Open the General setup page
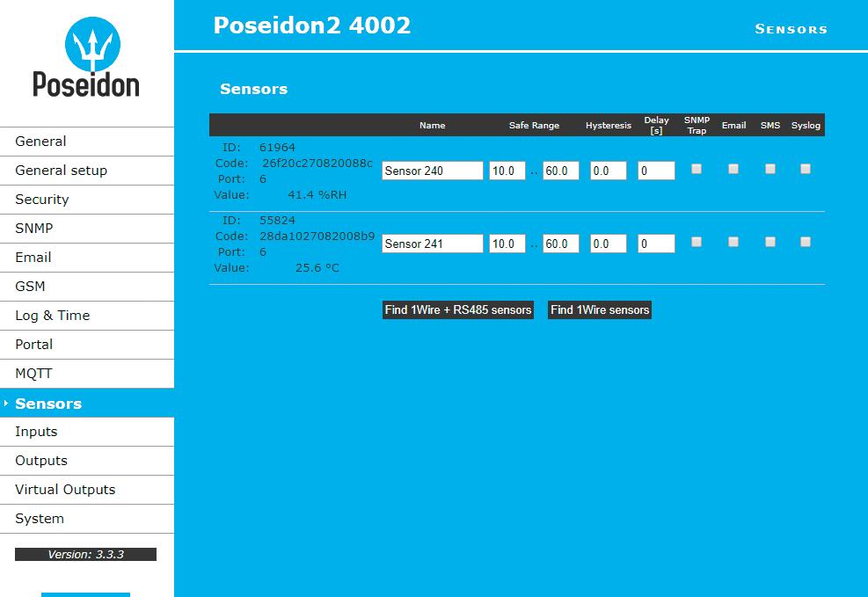This screenshot has width=868, height=597. click(87, 171)
